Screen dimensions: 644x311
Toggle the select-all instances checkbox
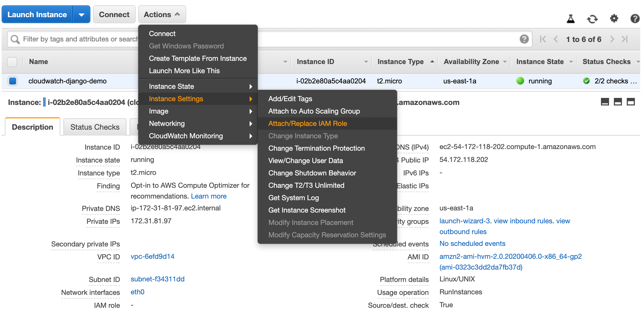[12, 62]
